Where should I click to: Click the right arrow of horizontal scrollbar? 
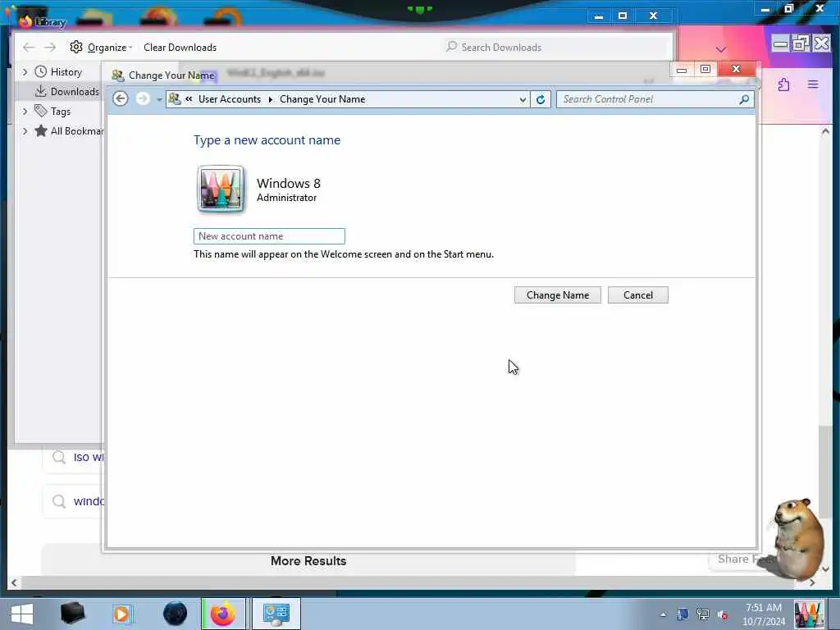click(812, 583)
